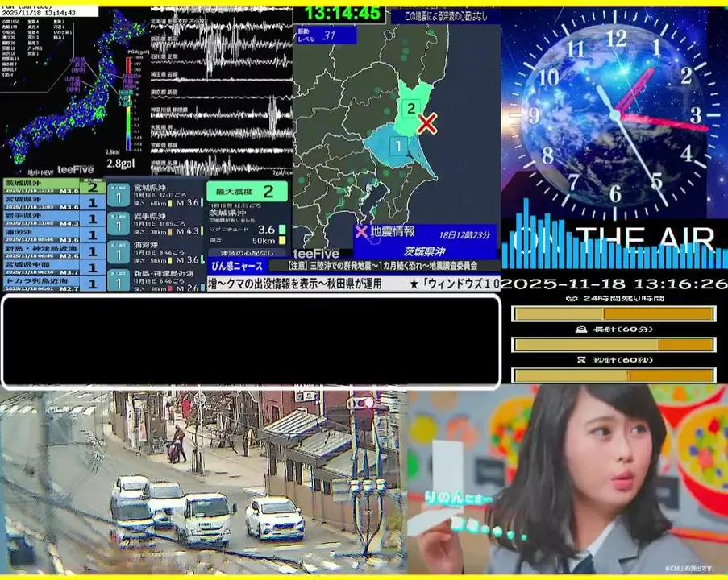Image resolution: width=728 pixels, height=580 pixels.
Task: Click the 東京都 新宿 waveform trace
Action: [x=221, y=97]
